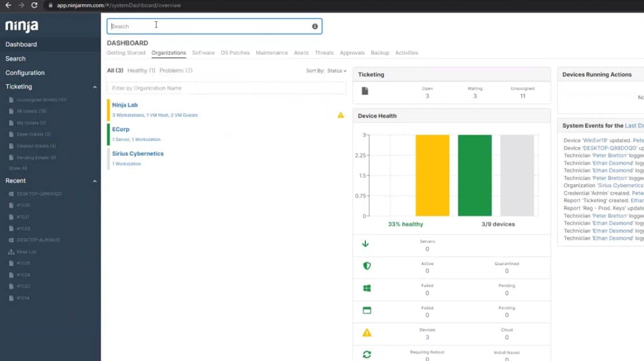Screen dimensions: 644x361
Task: Click the yellow bar in Device Health chart
Action: [x=433, y=175]
